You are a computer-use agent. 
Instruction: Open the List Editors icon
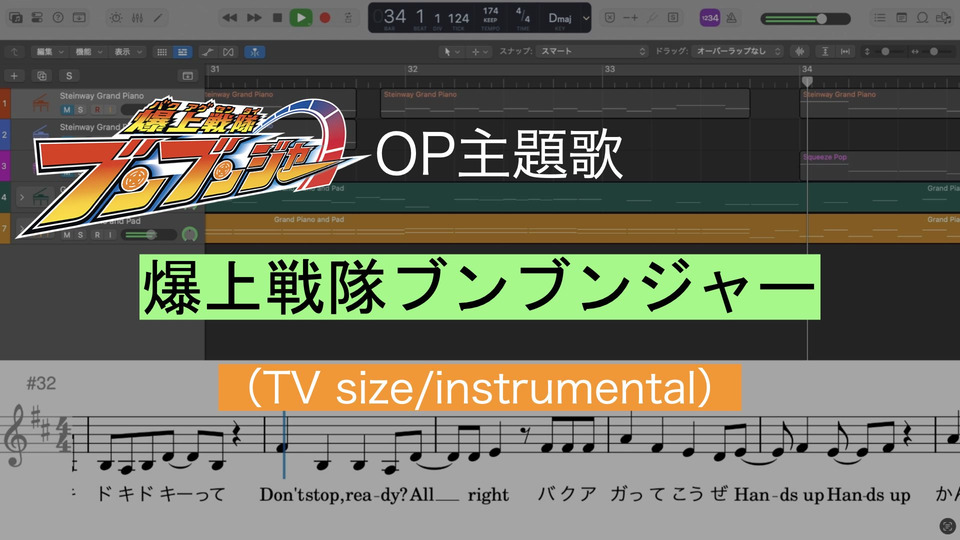click(880, 18)
